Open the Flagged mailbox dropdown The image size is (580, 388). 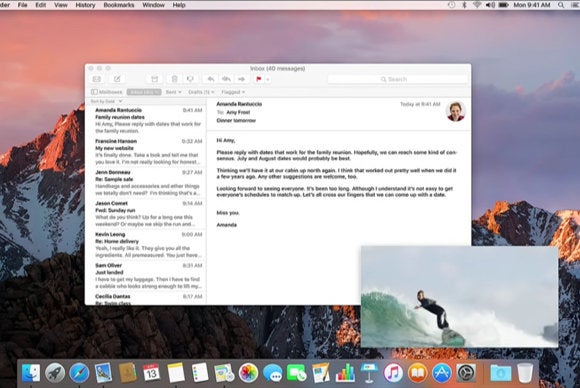(x=233, y=92)
